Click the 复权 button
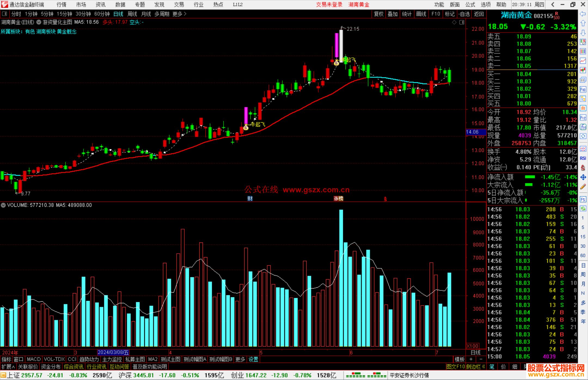This screenshot has width=588, height=380. click(x=378, y=14)
